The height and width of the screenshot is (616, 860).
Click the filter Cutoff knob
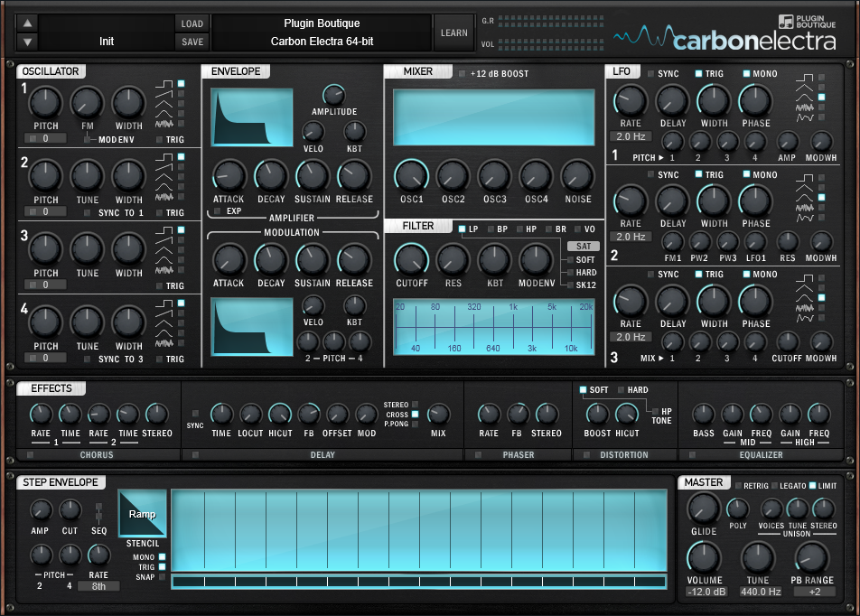(x=411, y=260)
